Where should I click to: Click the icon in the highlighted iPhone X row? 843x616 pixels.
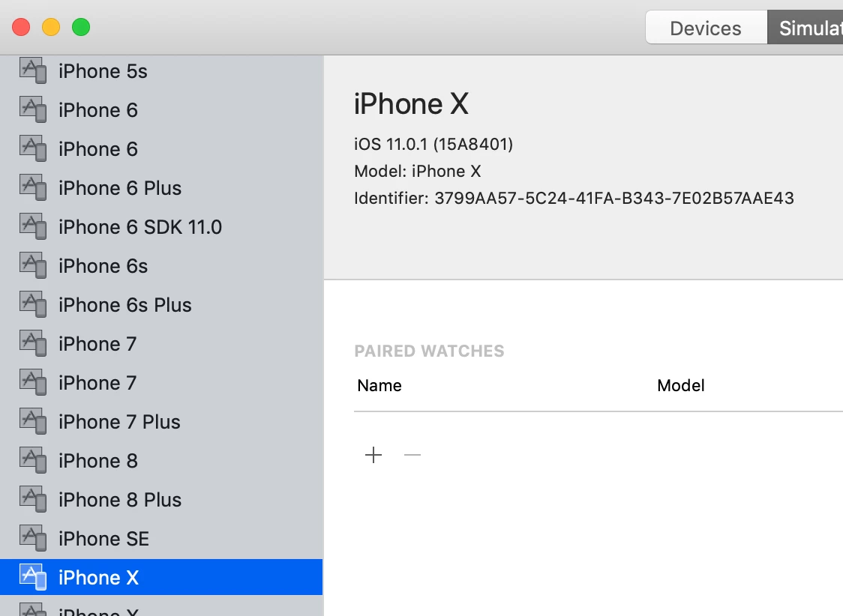click(x=33, y=577)
